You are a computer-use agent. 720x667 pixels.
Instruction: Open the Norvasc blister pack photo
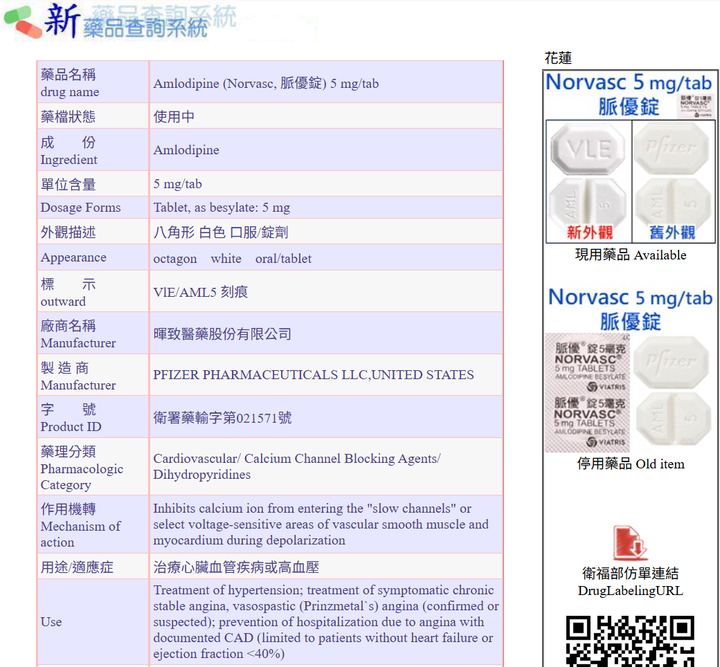coord(587,393)
